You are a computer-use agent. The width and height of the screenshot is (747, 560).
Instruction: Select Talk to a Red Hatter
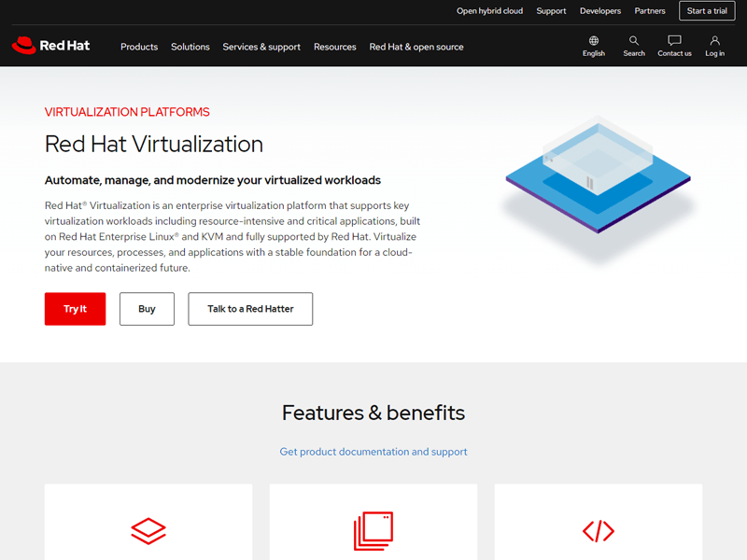(x=250, y=309)
